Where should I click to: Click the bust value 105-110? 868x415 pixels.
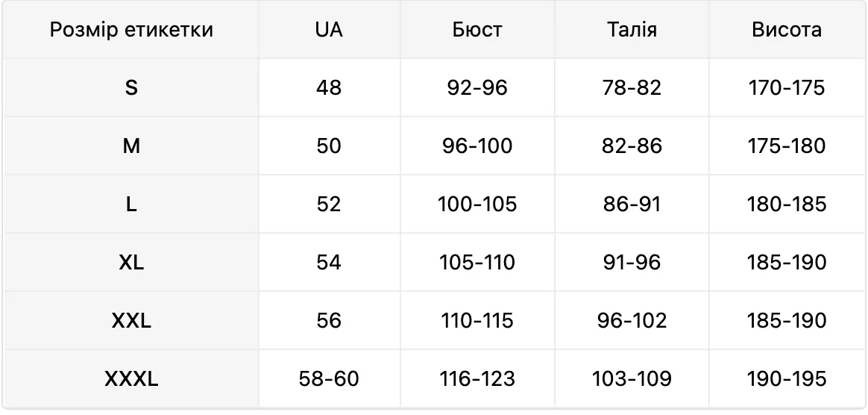(477, 263)
